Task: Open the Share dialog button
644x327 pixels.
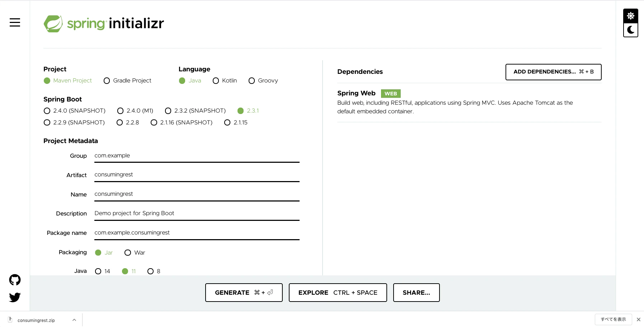Action: click(x=417, y=293)
